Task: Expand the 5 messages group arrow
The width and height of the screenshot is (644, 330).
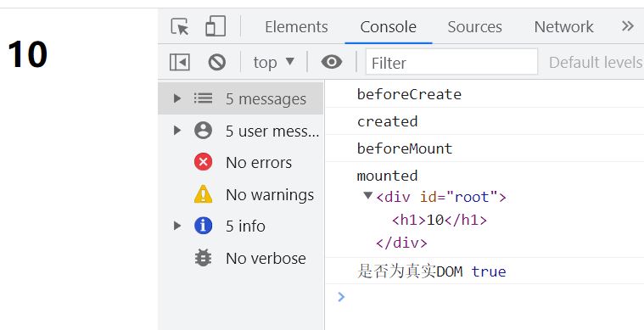Action: pyautogui.click(x=177, y=98)
